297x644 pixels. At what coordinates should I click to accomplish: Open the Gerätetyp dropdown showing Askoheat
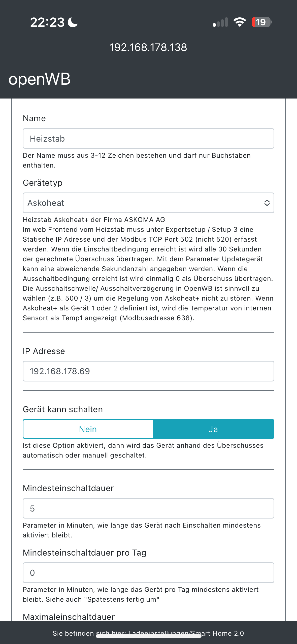pos(148,203)
